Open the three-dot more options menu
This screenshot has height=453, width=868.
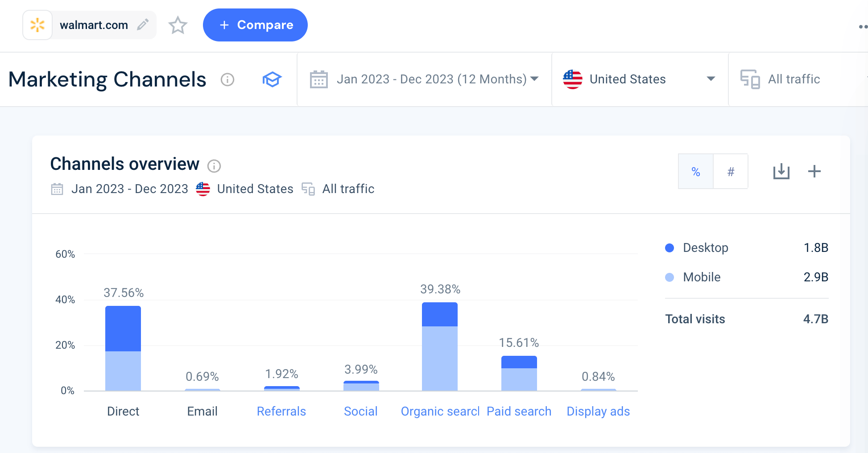pos(863,27)
